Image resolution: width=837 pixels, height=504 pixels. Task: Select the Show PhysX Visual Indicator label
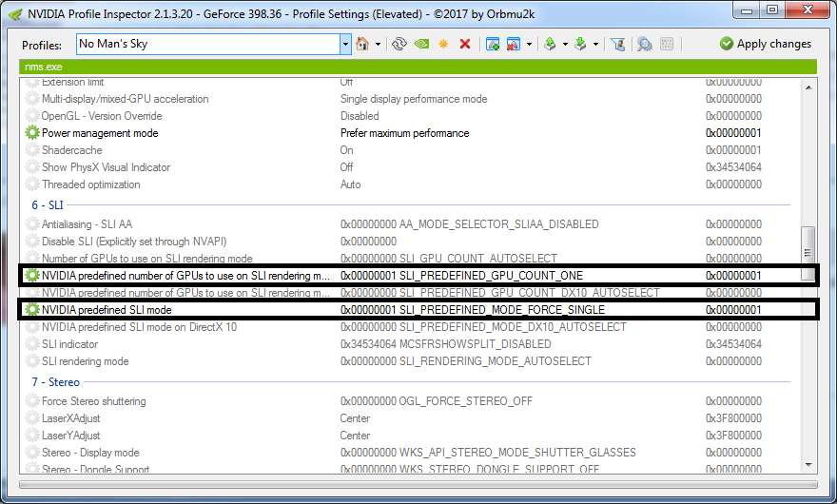(106, 167)
